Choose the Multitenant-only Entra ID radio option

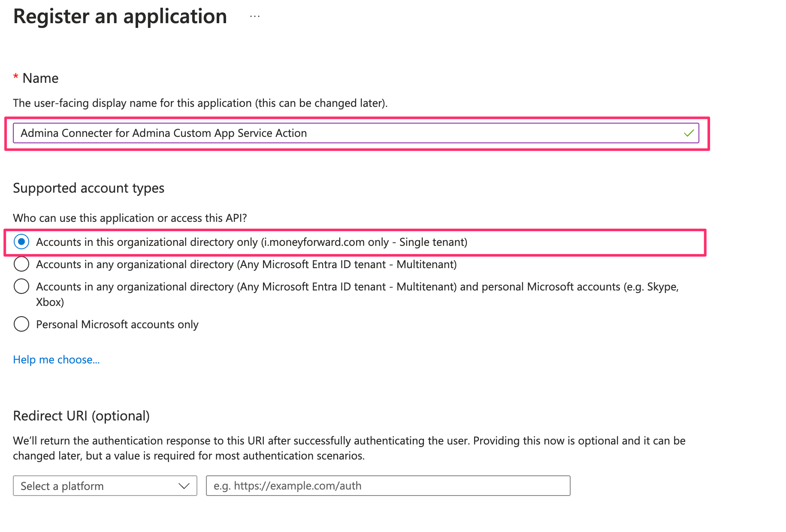point(21,264)
